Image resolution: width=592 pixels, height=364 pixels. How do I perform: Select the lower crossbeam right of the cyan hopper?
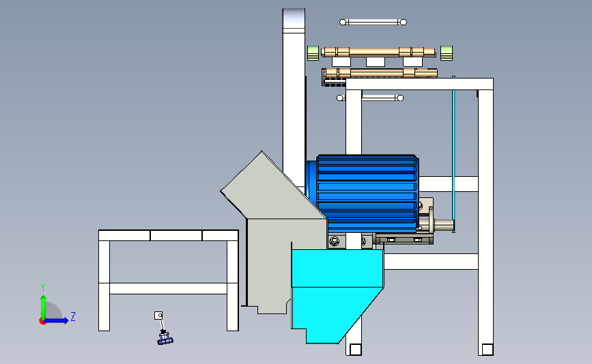coord(431,262)
